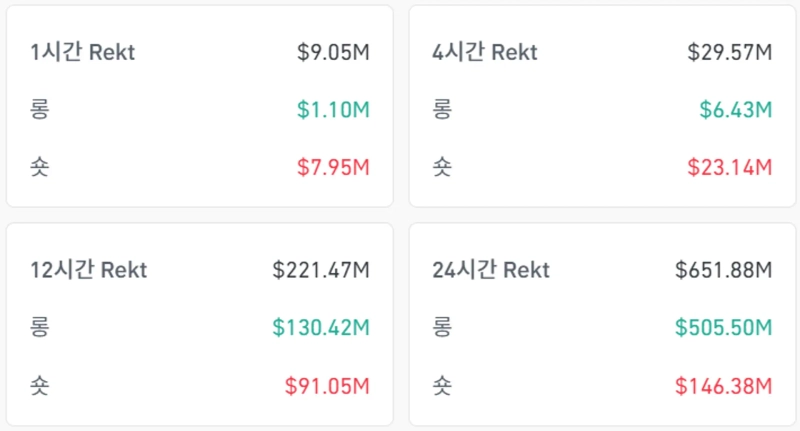Click the green $505.50M long value
This screenshot has width=800, height=431.
pos(723,326)
